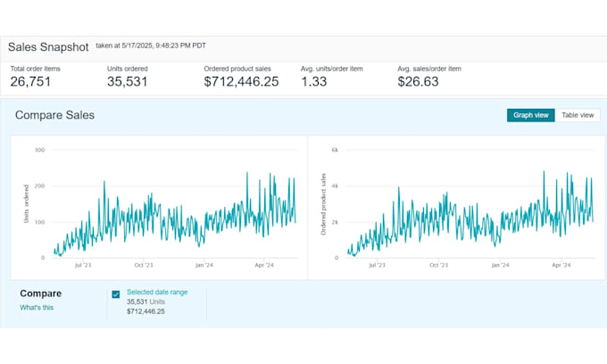
Task: Switch to Graph view
Action: point(531,115)
